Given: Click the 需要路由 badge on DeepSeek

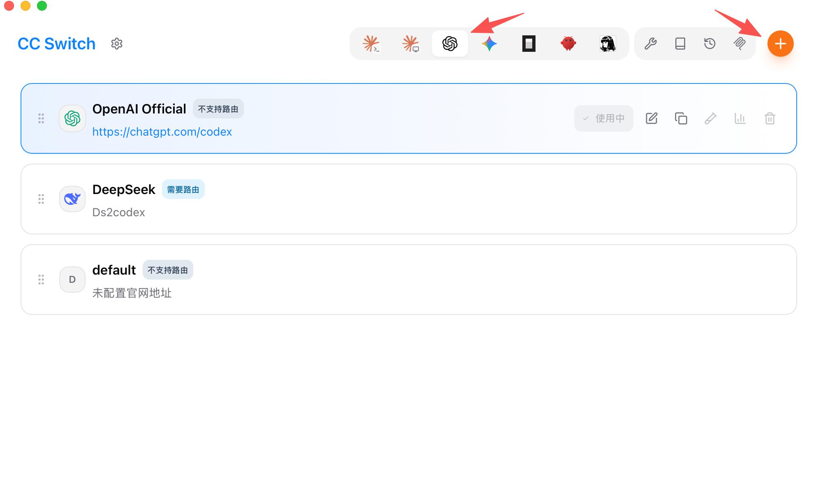Looking at the screenshot, I should pos(183,190).
